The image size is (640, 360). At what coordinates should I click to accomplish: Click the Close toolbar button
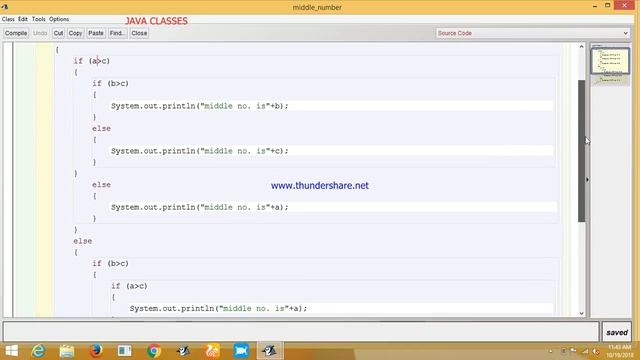[x=139, y=33]
